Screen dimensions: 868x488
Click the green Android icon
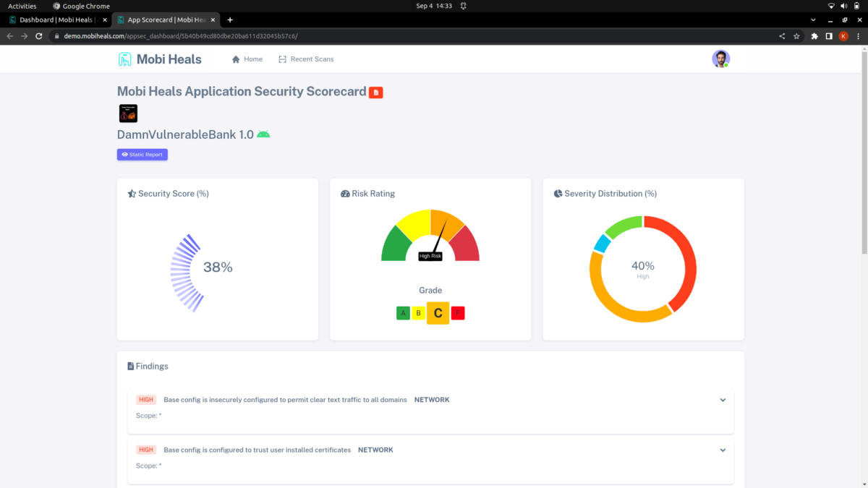(263, 134)
